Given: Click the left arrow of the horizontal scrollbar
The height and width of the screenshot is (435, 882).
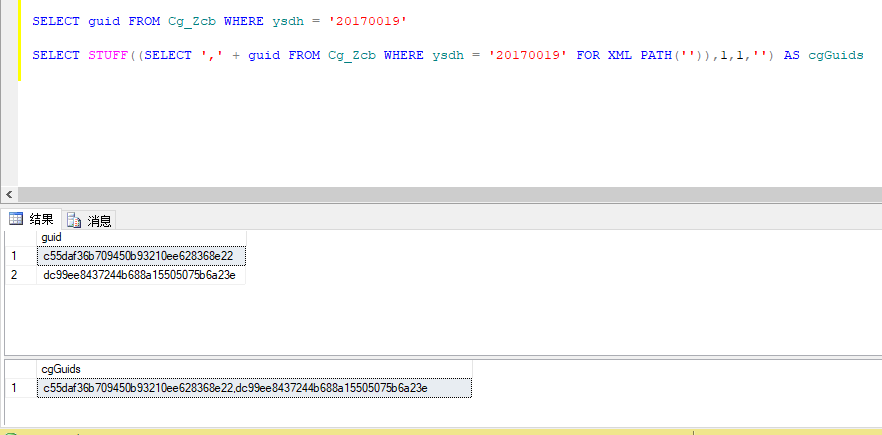Looking at the screenshot, I should click(8, 195).
